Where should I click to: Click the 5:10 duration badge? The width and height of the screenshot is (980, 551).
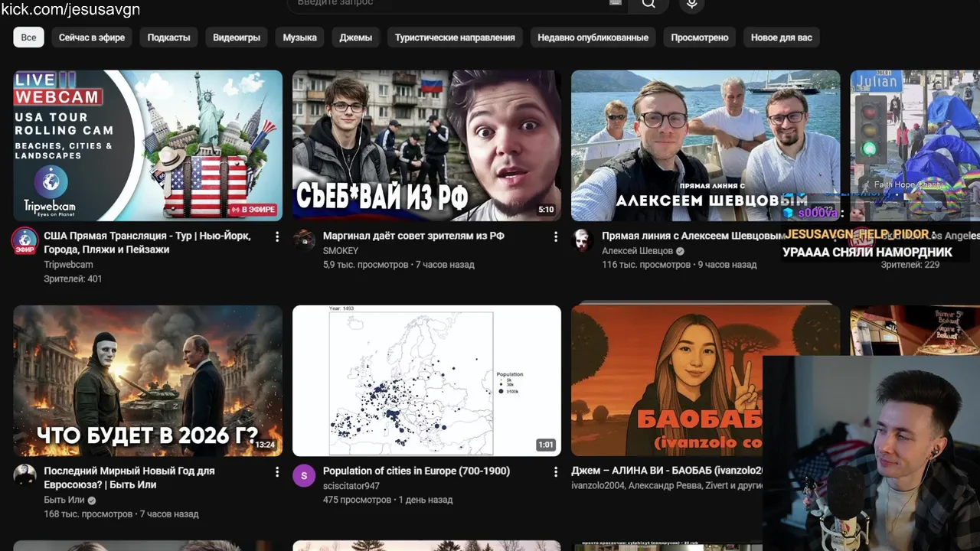click(546, 210)
